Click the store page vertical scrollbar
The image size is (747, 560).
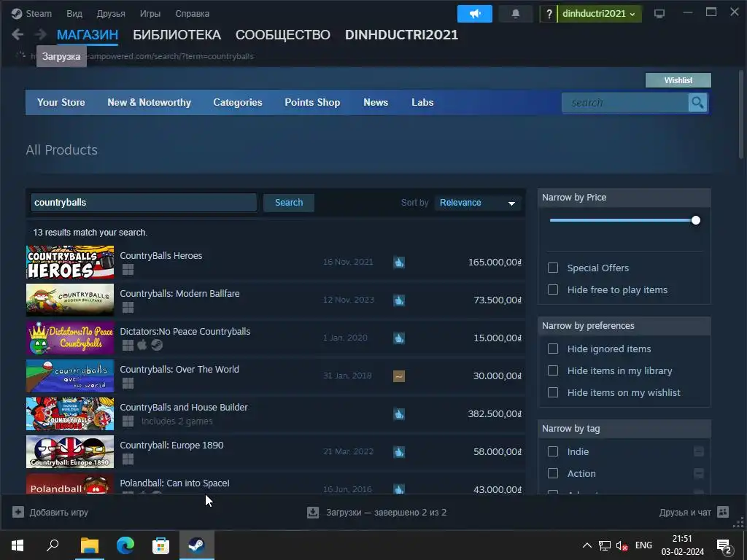pos(741,114)
